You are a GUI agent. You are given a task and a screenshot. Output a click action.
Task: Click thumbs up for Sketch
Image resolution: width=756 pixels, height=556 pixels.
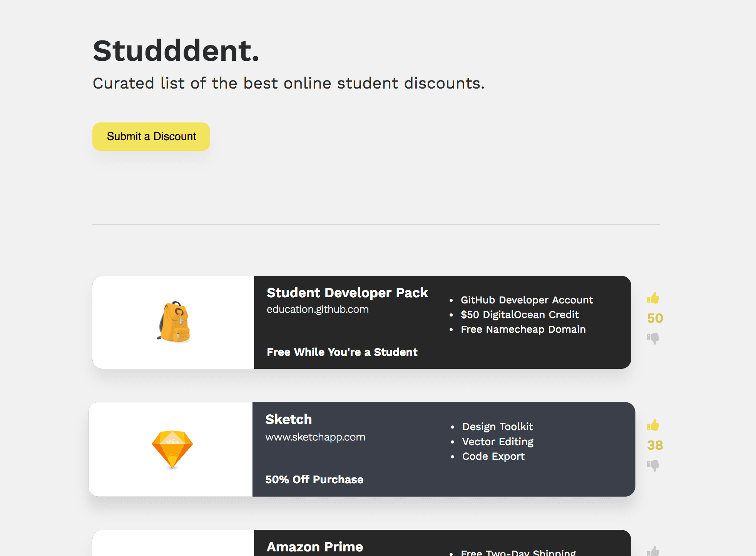653,425
